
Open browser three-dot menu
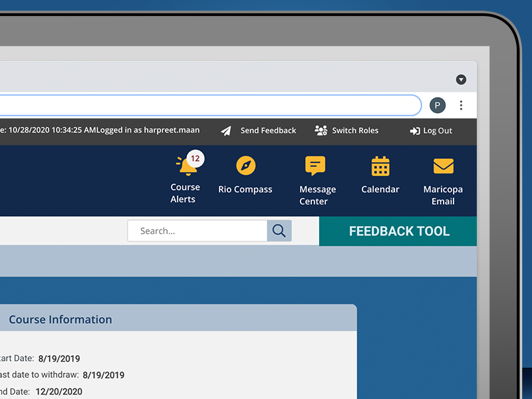click(461, 105)
